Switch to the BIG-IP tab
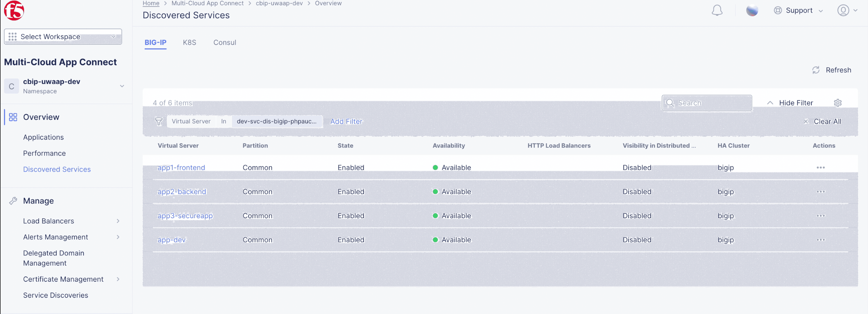Screen dimensions: 868x314 (x=155, y=43)
